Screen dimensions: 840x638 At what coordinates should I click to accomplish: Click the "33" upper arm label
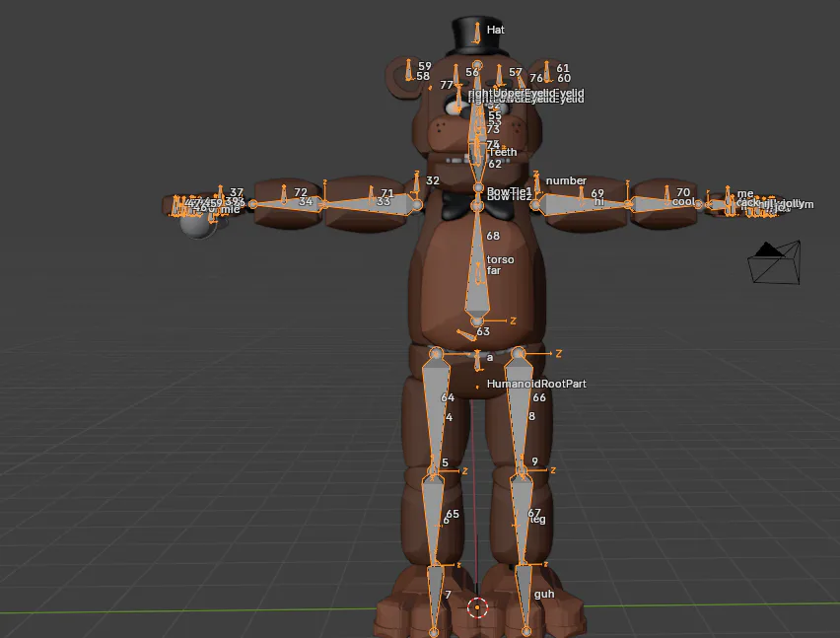coord(384,201)
